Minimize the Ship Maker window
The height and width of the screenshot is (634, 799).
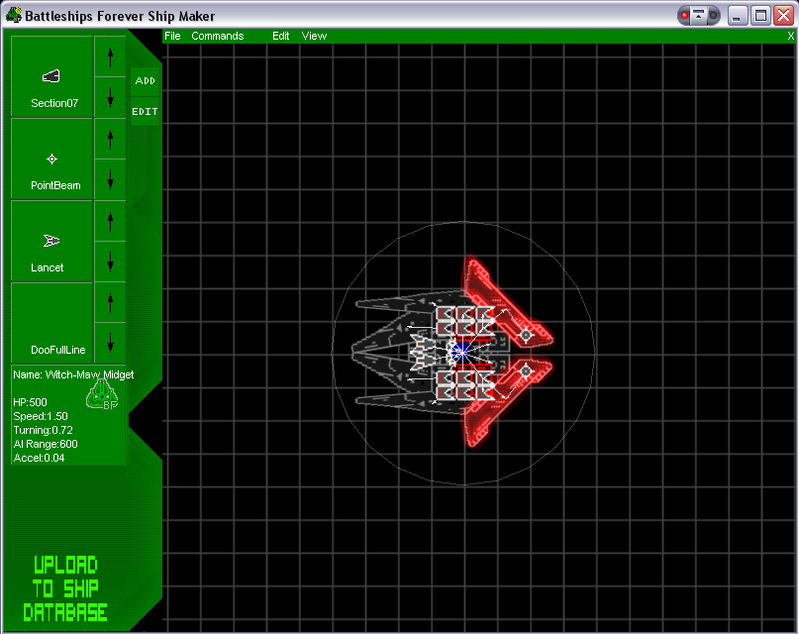736,16
